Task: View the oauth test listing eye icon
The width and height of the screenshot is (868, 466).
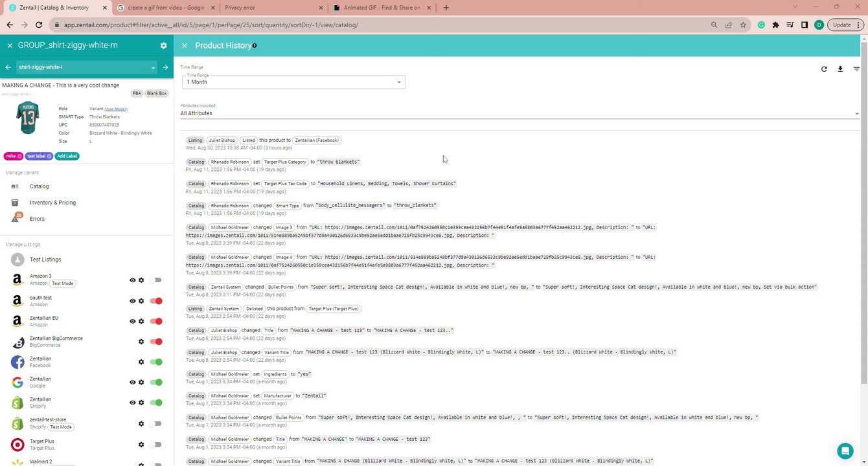Action: 132,301
